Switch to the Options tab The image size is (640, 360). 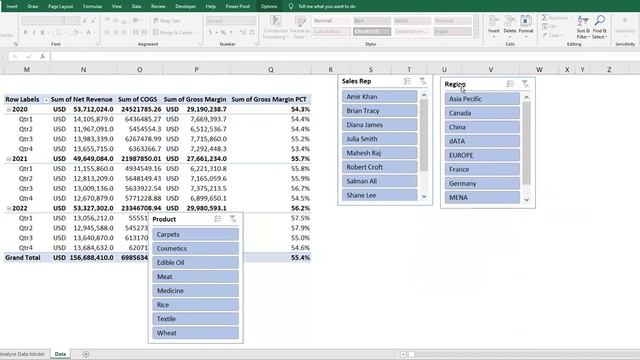click(269, 6)
